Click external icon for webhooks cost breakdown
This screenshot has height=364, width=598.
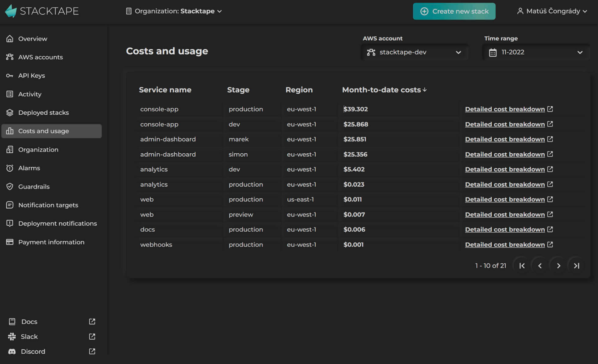[x=550, y=244]
